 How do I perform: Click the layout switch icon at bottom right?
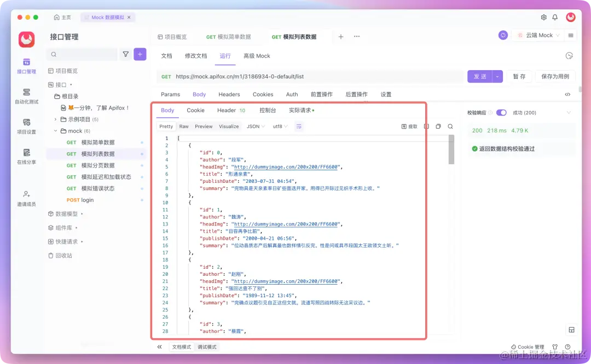coord(571,330)
